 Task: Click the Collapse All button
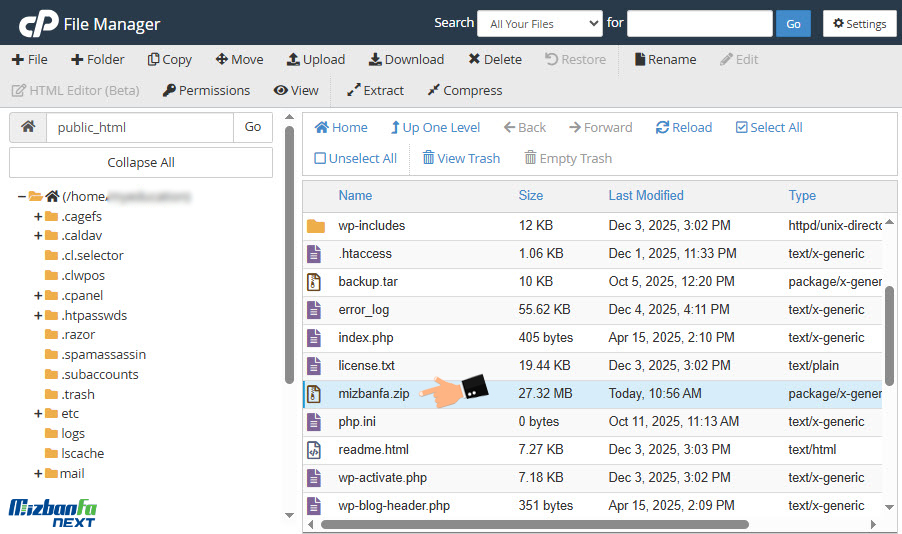point(141,163)
